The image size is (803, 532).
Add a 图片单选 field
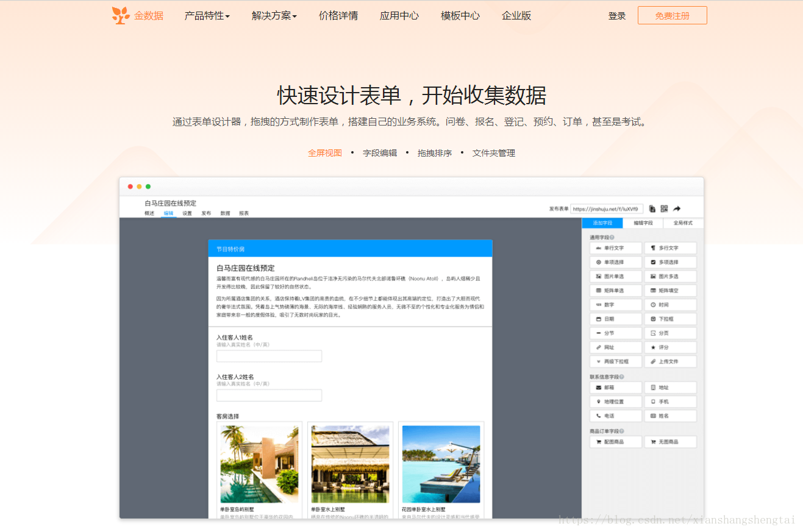[x=616, y=277]
